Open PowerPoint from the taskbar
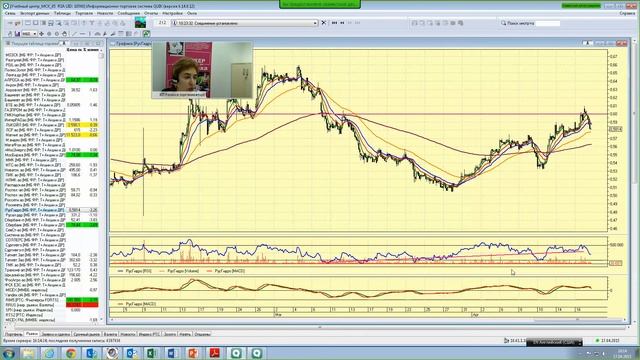This screenshot has width=640, height=360. point(193,353)
